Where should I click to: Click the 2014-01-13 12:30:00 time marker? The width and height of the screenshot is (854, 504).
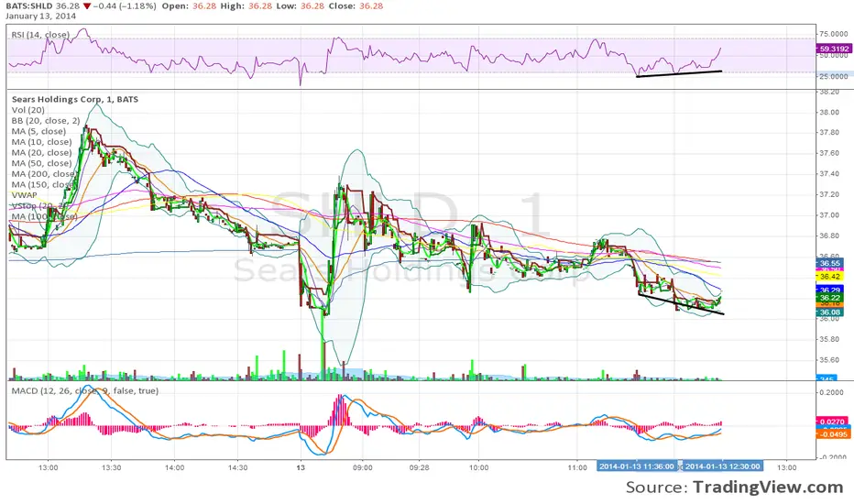tap(722, 466)
